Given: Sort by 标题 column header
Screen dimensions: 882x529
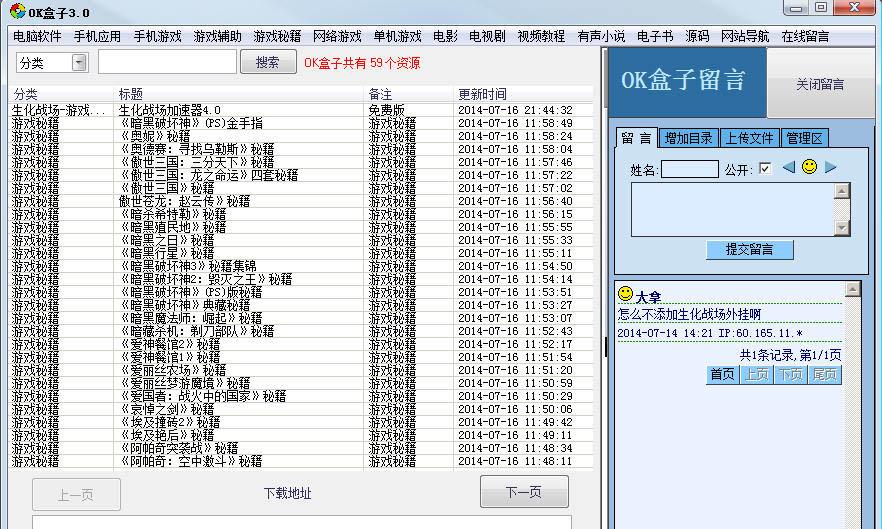Looking at the screenshot, I should tap(238, 94).
